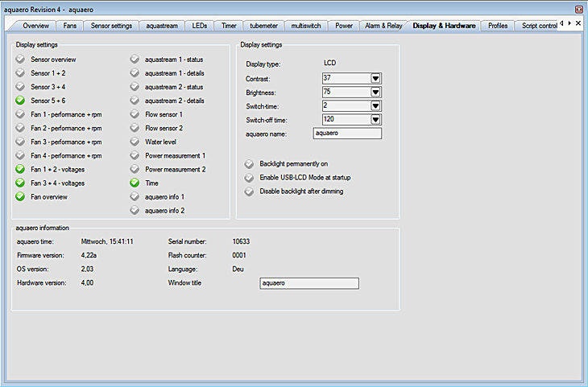This screenshot has height=387, width=588.
Task: Toggle Disable backlight after dimming
Action: (250, 191)
